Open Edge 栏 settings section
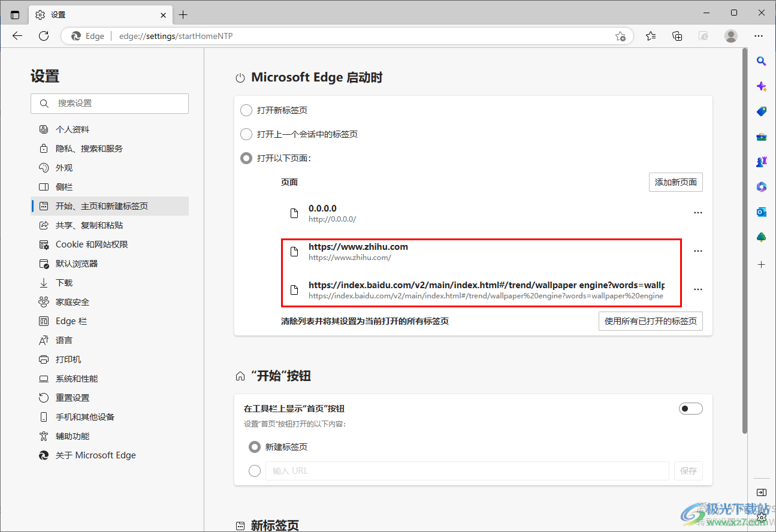Image resolution: width=776 pixels, height=532 pixels. pos(110,321)
